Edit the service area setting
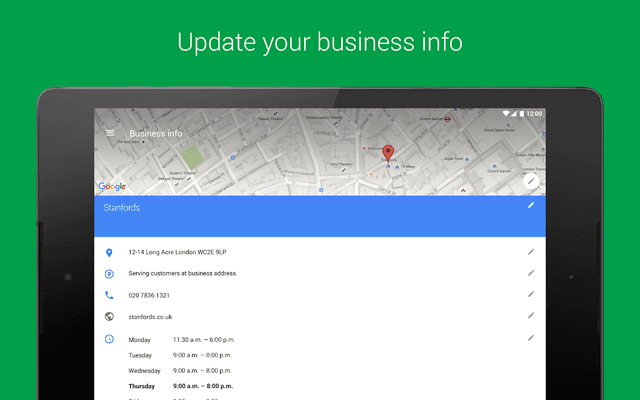 (x=531, y=273)
